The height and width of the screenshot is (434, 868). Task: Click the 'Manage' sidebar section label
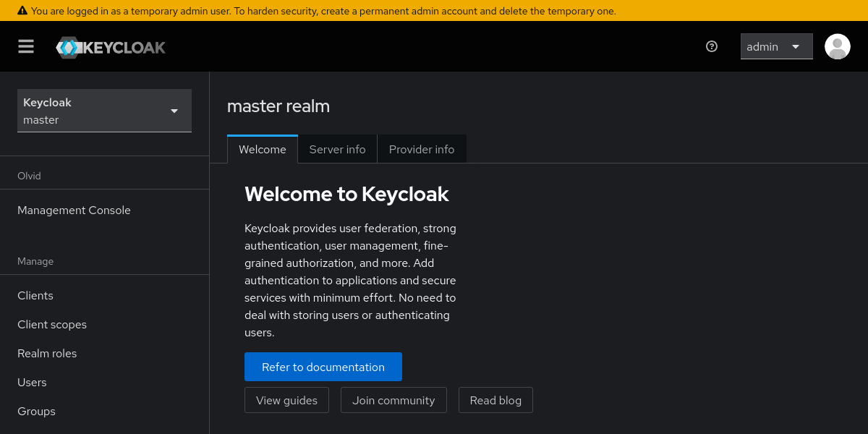pyautogui.click(x=35, y=261)
